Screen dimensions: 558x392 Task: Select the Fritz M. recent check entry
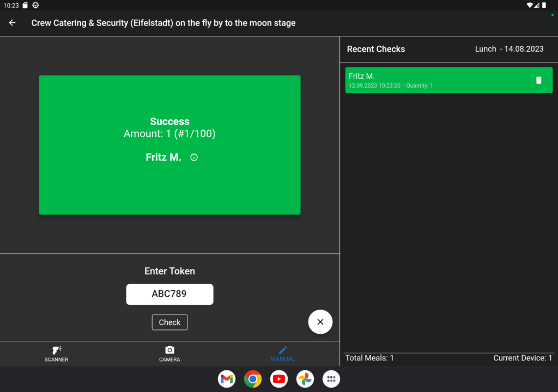tap(449, 81)
